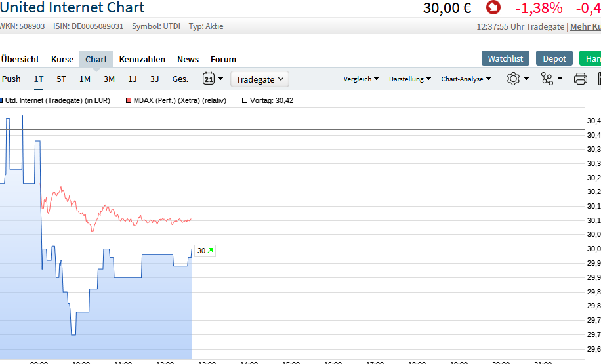Print the chart via printer icon

[x=581, y=79]
